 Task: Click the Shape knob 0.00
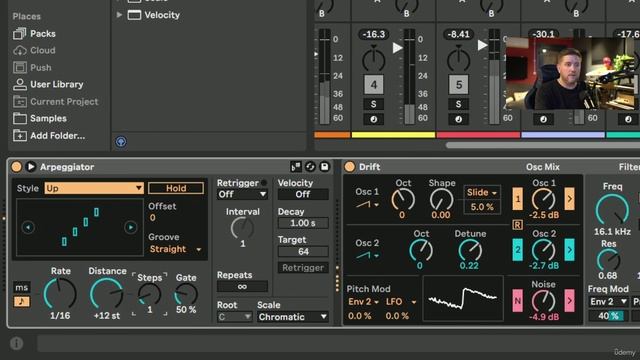tap(441, 200)
